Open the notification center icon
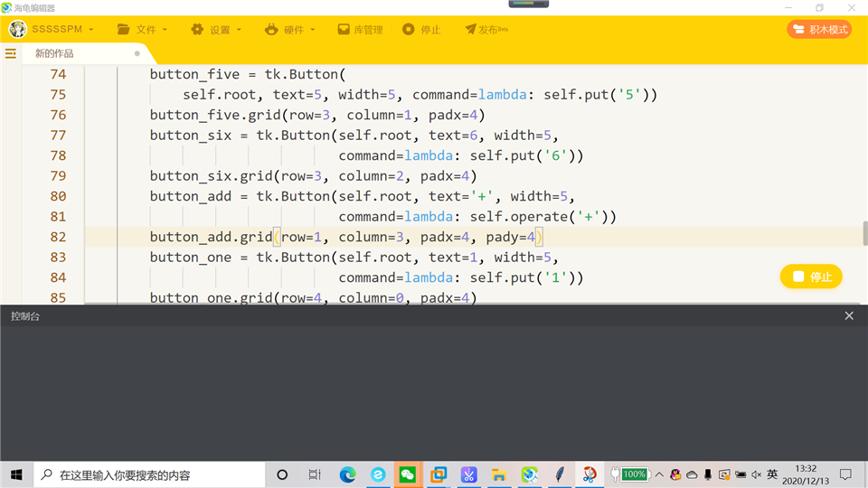This screenshot has height=488, width=868. coord(845,474)
